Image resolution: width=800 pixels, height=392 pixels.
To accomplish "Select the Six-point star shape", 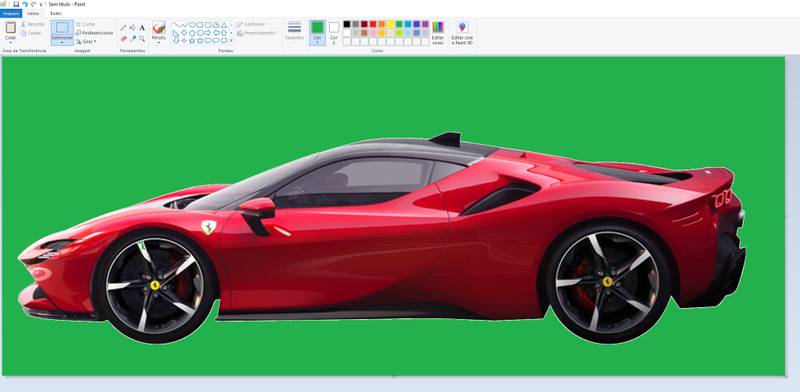I will (x=200, y=40).
